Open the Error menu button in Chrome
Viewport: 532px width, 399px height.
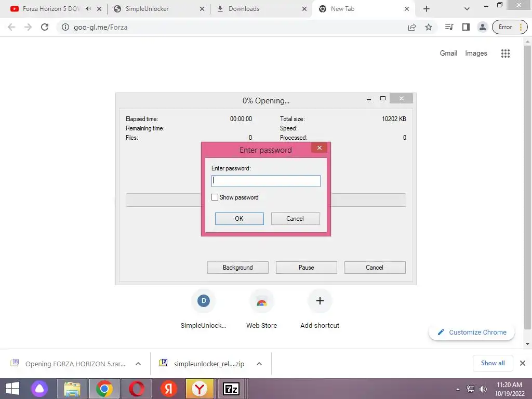510,27
